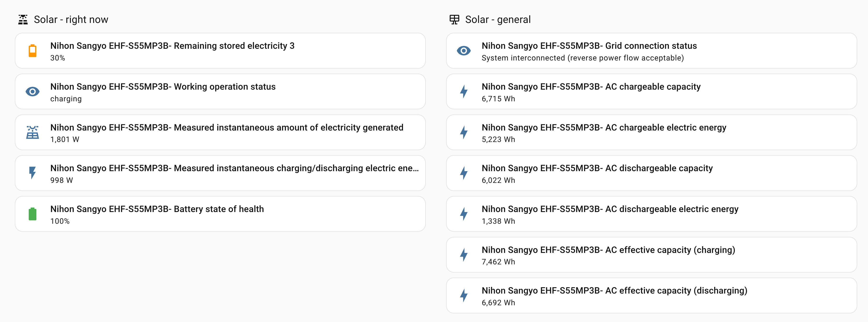Click the lightning bolt icon for AC chargeable capacity
Screen dimensions: 868x322
464,92
